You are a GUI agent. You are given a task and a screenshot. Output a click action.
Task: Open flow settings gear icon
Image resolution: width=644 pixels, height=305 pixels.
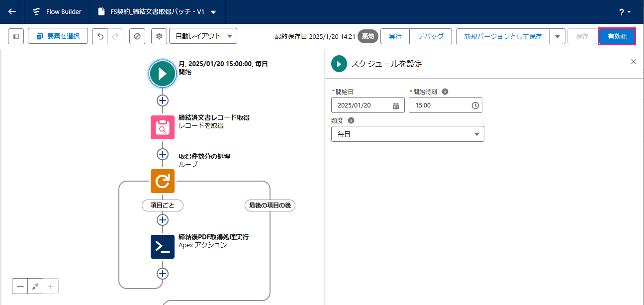click(x=159, y=36)
